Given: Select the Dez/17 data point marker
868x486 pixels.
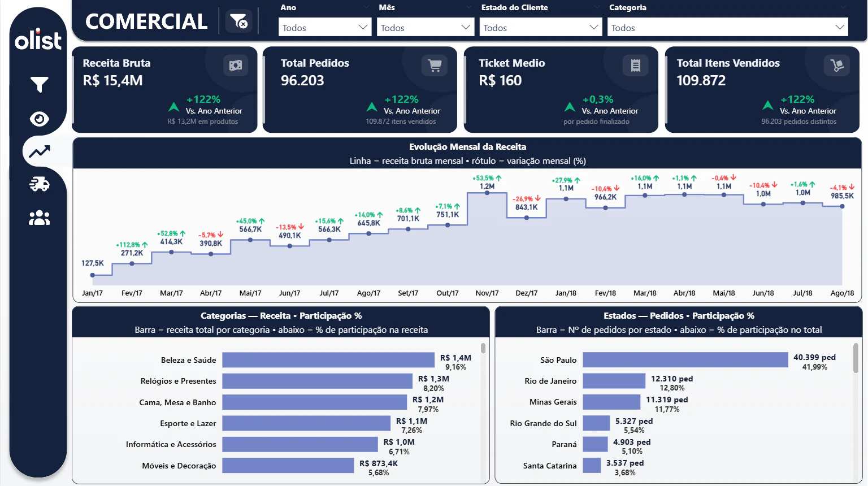Looking at the screenshot, I should pyautogui.click(x=527, y=218).
